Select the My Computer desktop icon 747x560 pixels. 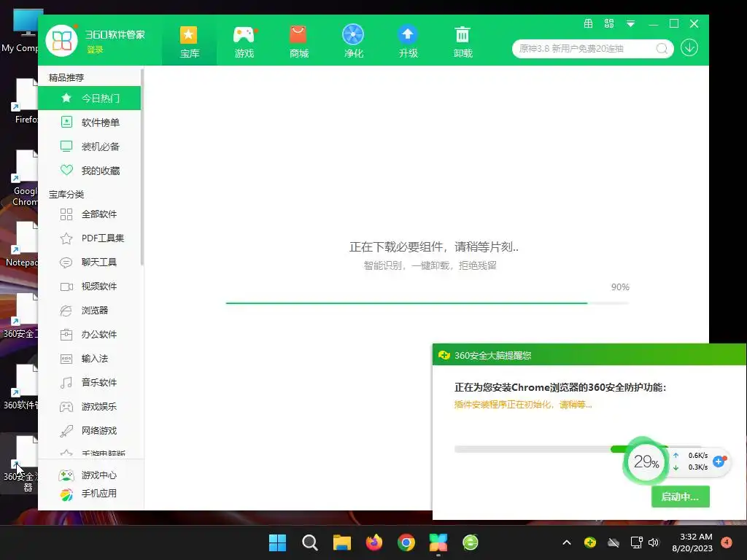click(x=20, y=31)
